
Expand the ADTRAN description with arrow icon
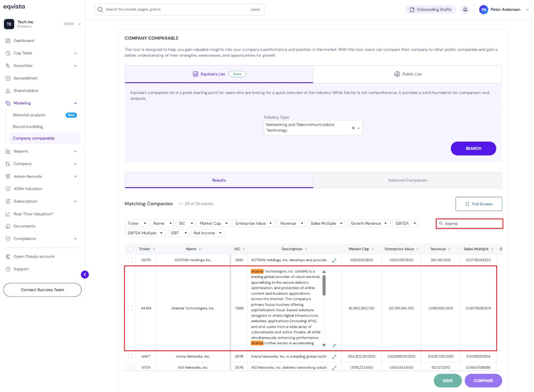(x=334, y=260)
